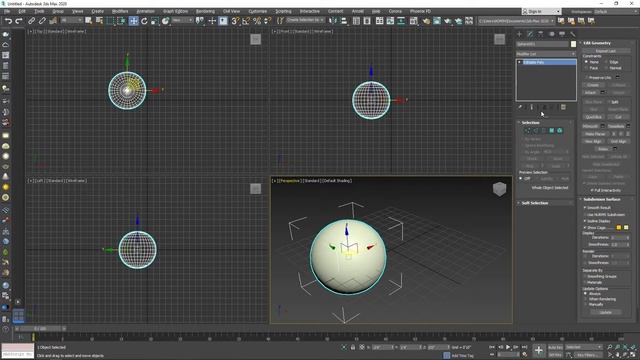Click the Undo arrow icon

8,21
